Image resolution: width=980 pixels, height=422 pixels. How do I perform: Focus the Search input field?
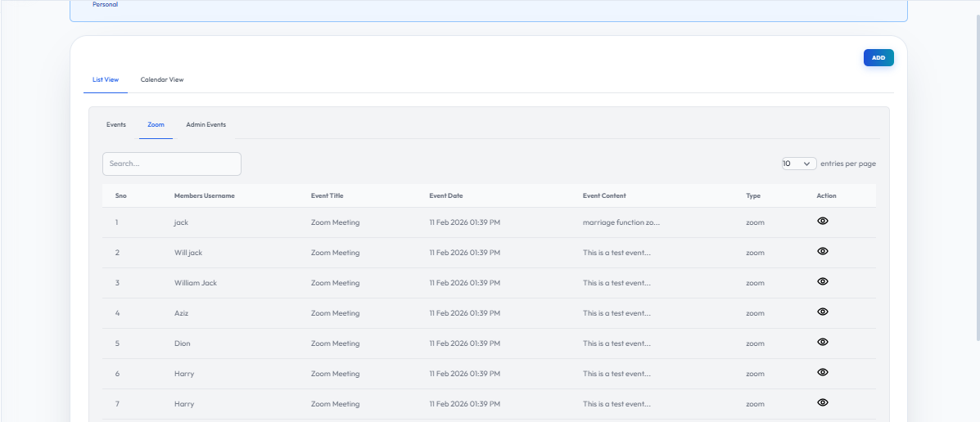coord(172,164)
